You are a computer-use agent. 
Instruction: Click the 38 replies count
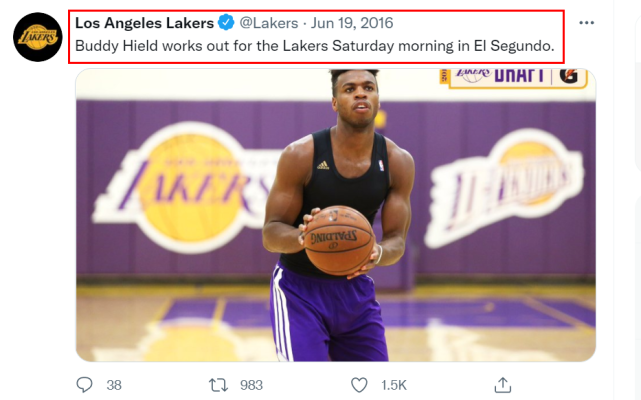(x=114, y=385)
